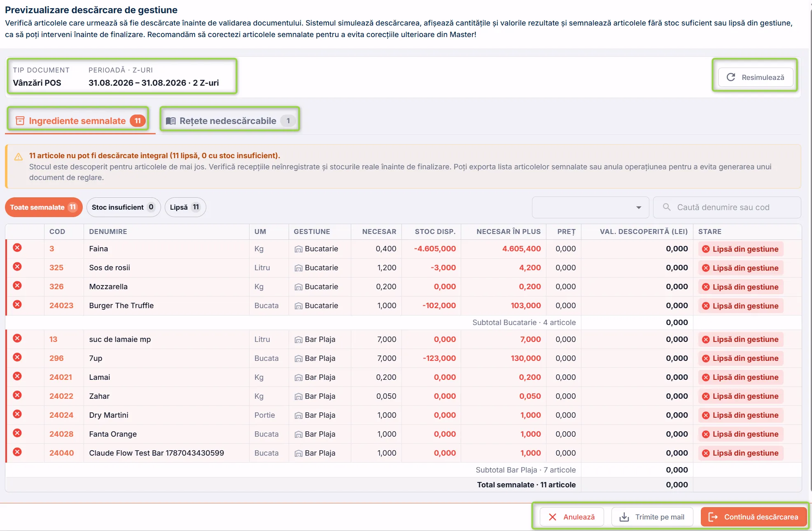Screen dimensions: 812x531
Task: Click the warning triangle icon in the alert banner
Action: tap(19, 157)
